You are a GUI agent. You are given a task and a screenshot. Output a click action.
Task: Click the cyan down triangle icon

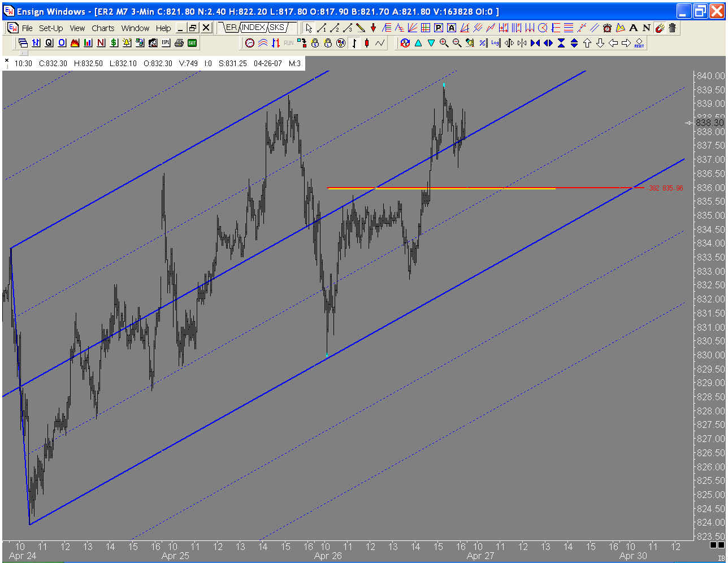[x=431, y=43]
